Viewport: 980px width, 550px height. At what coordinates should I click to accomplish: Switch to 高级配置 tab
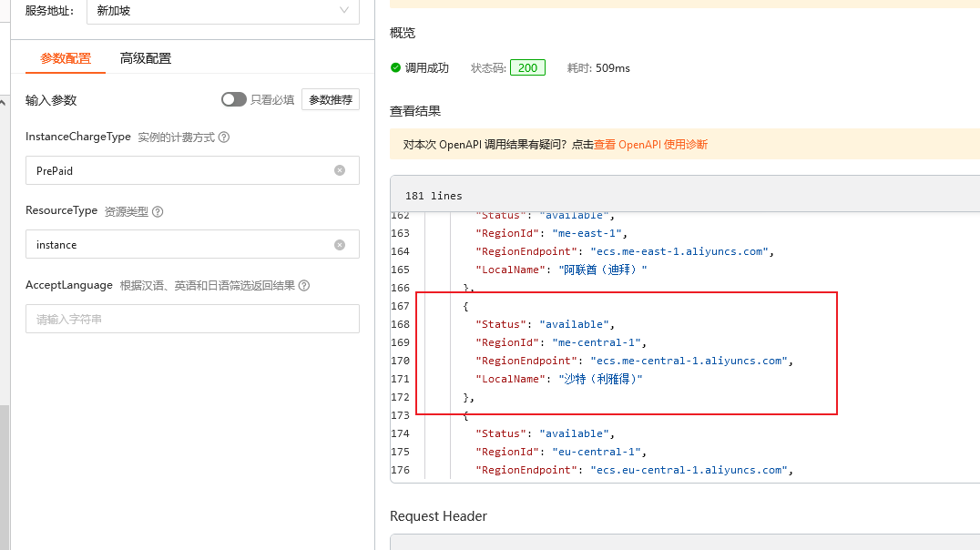146,58
